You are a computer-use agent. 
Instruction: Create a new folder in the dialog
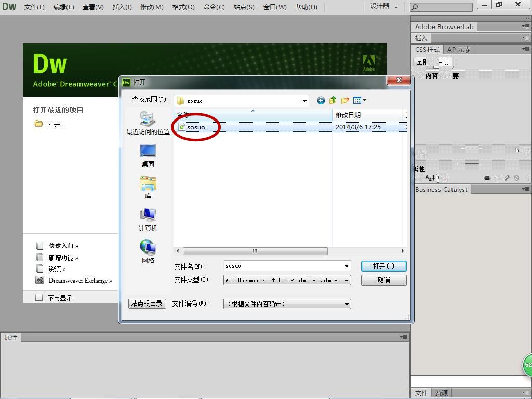pyautogui.click(x=345, y=100)
